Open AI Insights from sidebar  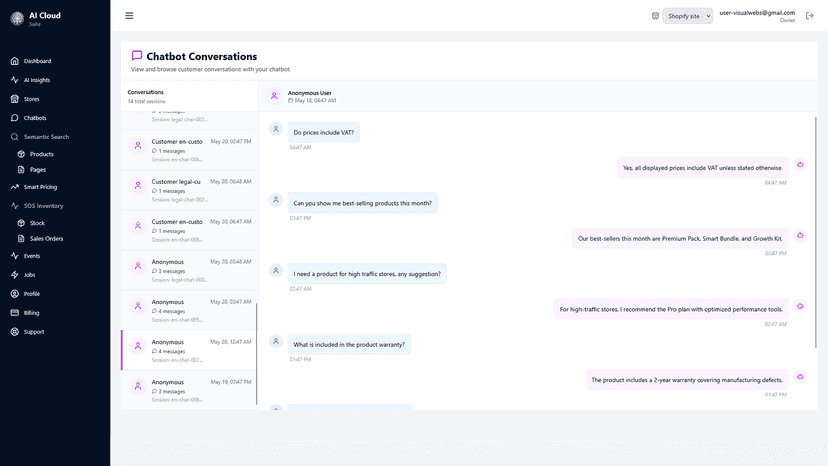[36, 80]
